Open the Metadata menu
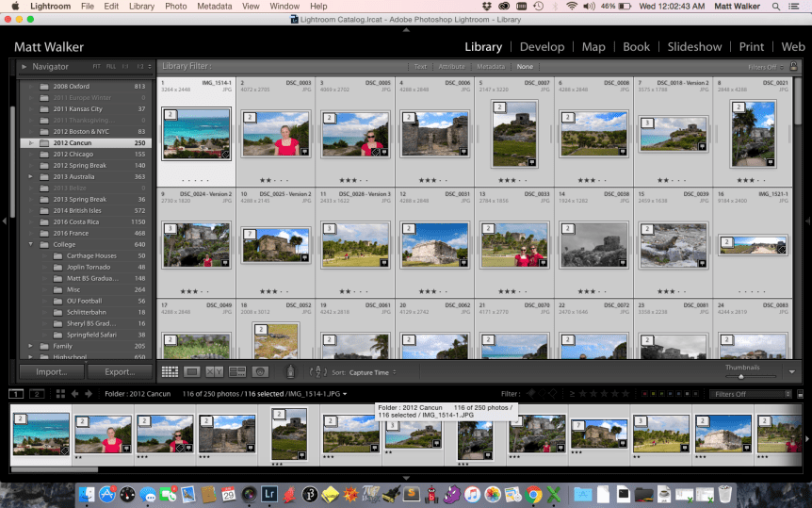The width and height of the screenshot is (812, 508). coord(215,7)
